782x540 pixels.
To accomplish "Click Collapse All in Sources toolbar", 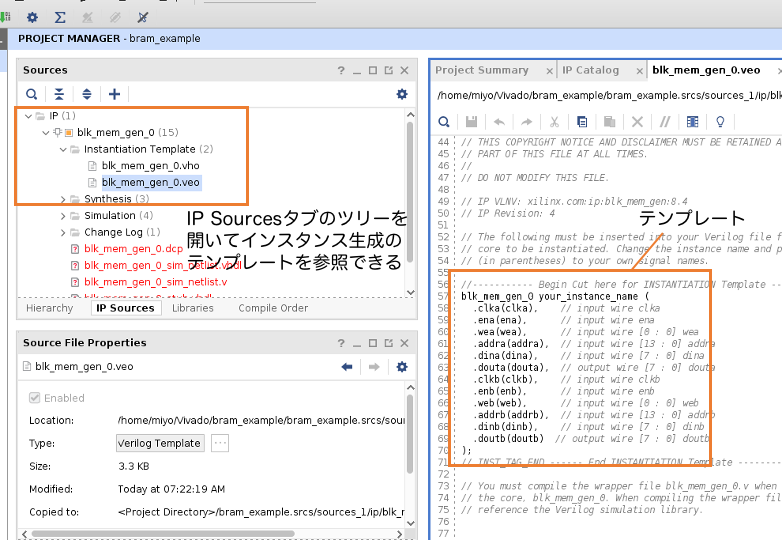I will pos(59,94).
